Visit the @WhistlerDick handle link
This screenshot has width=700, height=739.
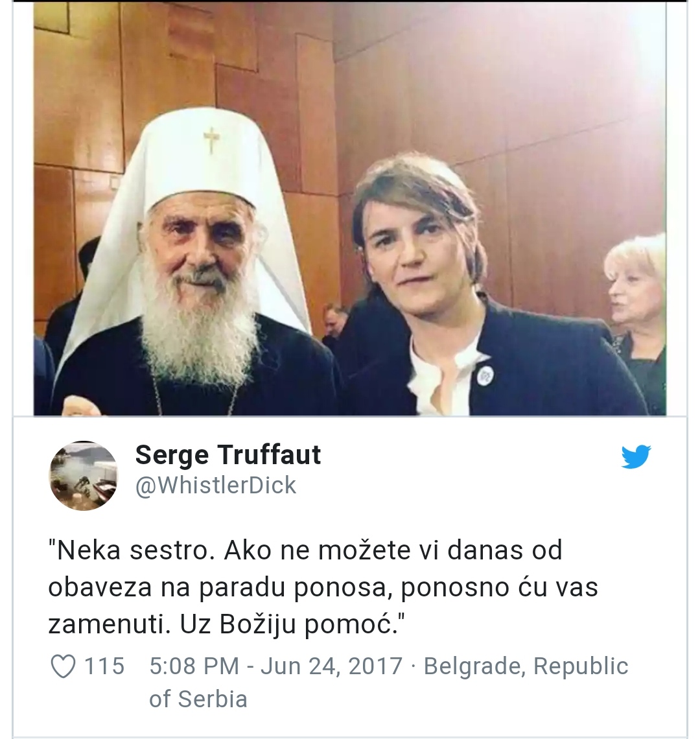pos(216,486)
